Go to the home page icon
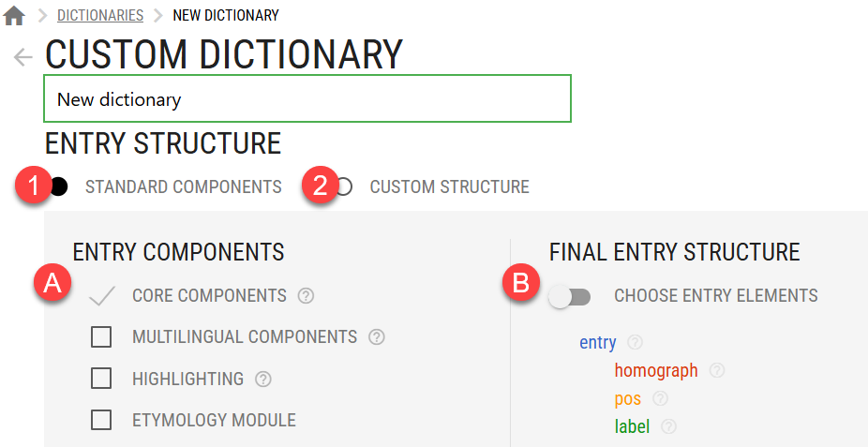 [x=14, y=16]
